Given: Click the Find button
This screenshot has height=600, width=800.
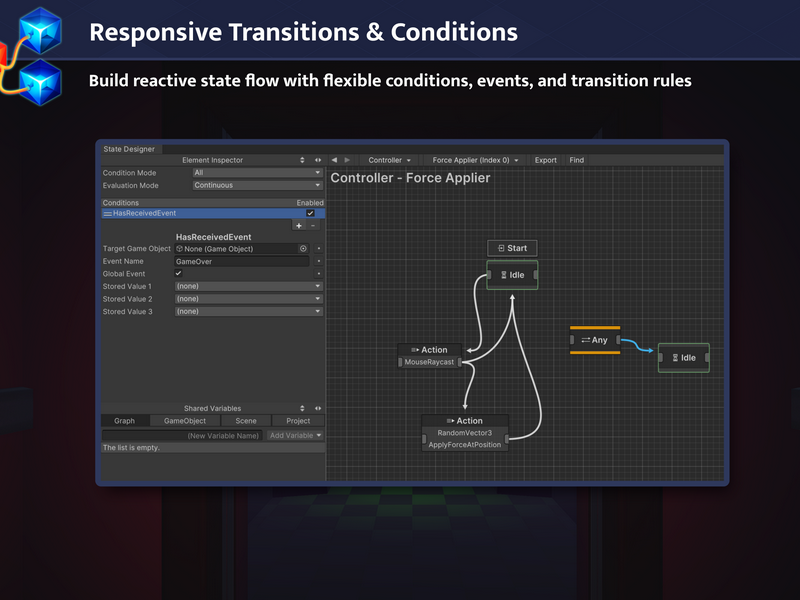Looking at the screenshot, I should pos(577,160).
